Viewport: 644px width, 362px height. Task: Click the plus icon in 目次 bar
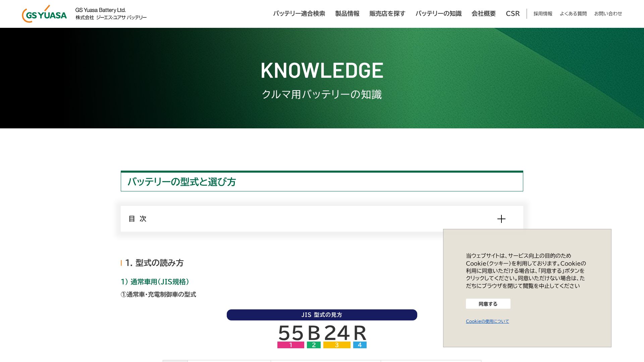501,219
